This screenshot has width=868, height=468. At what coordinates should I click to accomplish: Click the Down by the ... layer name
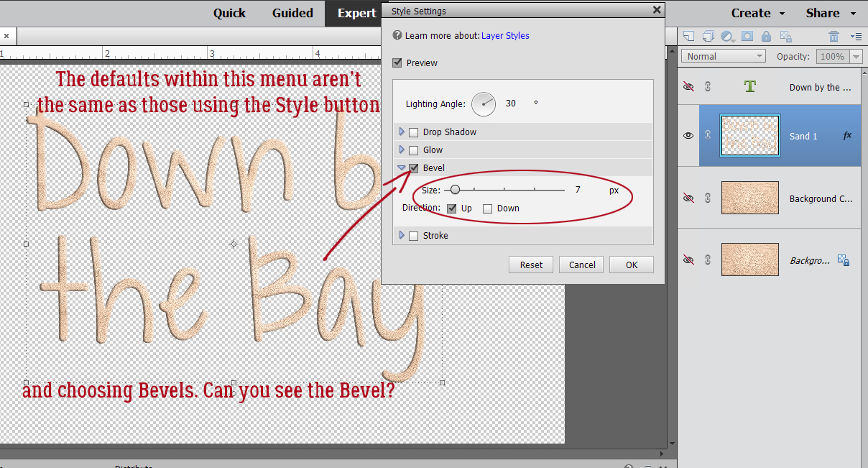coord(821,87)
